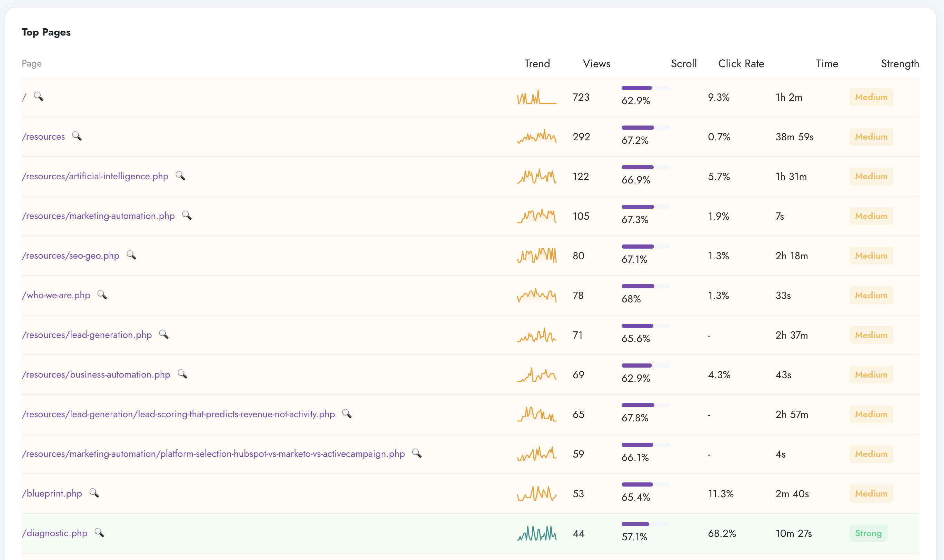Sort by the Scroll column header
Screen dimensions: 944x560
click(x=684, y=63)
